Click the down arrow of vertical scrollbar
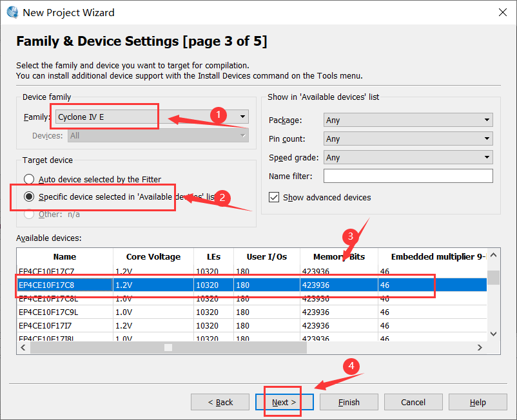Screen dimensions: 517x420 tap(494, 334)
